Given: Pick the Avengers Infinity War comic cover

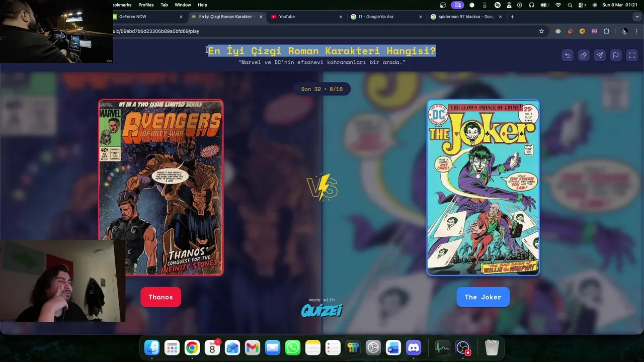Looking at the screenshot, I should 161,188.
